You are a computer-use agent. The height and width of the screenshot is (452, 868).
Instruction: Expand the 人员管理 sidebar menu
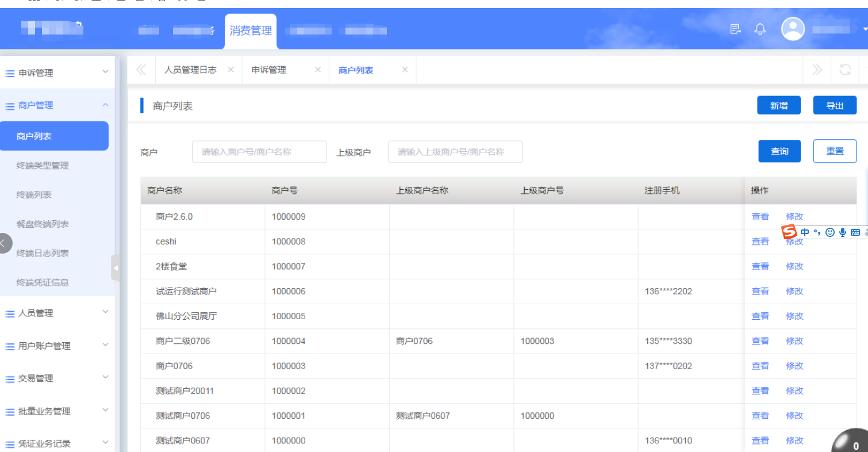tap(57, 313)
